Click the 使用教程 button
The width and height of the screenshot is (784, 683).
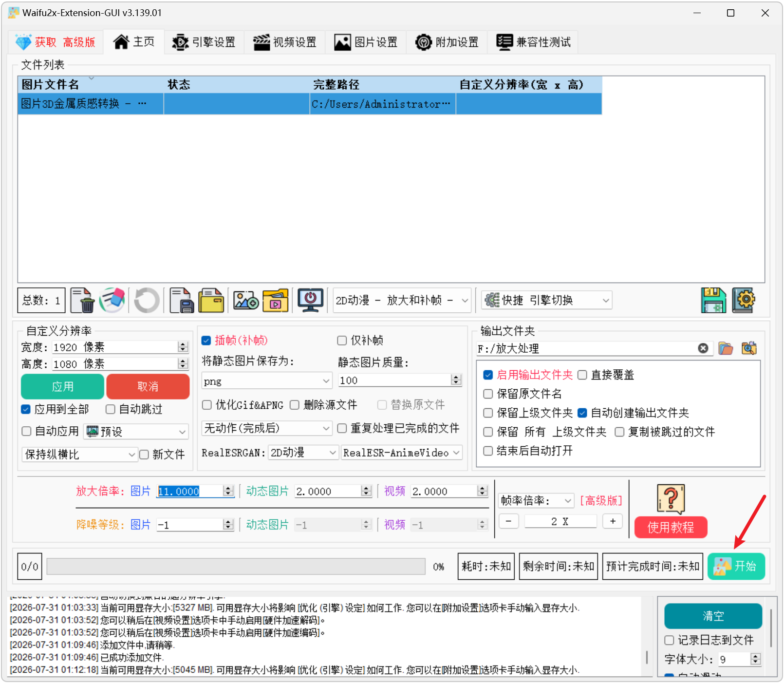coord(671,527)
